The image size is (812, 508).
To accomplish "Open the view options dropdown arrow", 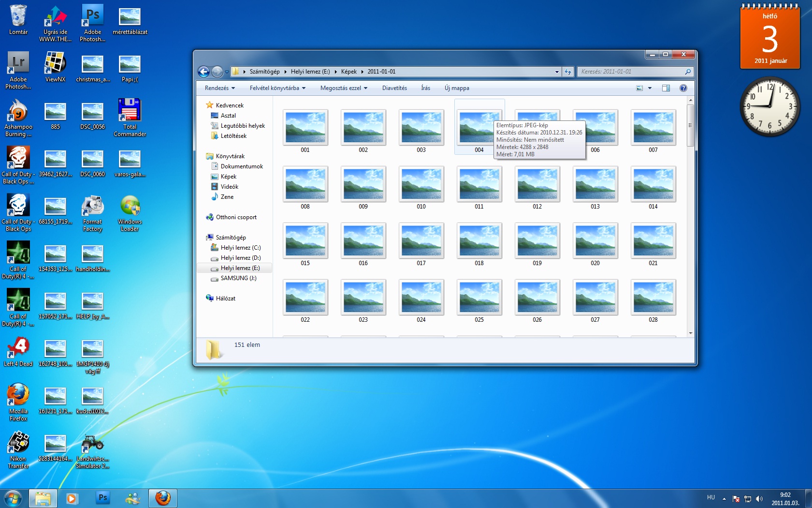I will coord(650,88).
